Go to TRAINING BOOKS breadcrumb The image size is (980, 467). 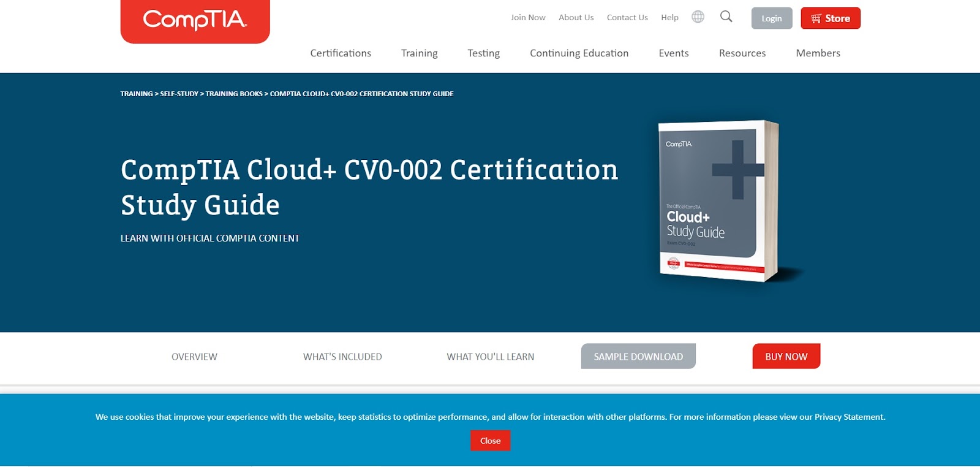[234, 94]
